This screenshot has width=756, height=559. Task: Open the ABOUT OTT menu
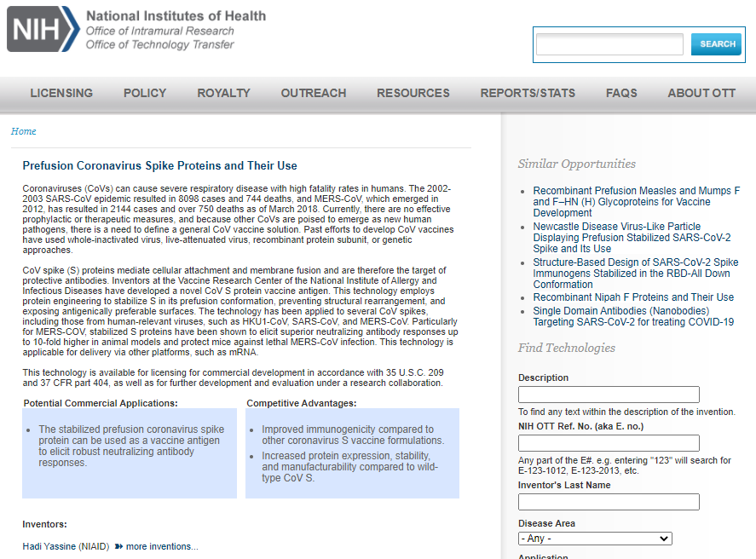(701, 93)
